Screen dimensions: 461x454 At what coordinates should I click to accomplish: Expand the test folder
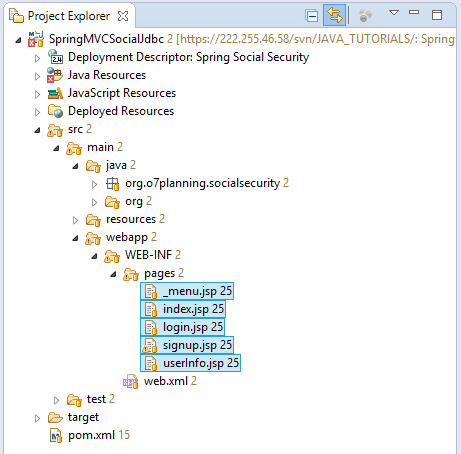(x=56, y=400)
